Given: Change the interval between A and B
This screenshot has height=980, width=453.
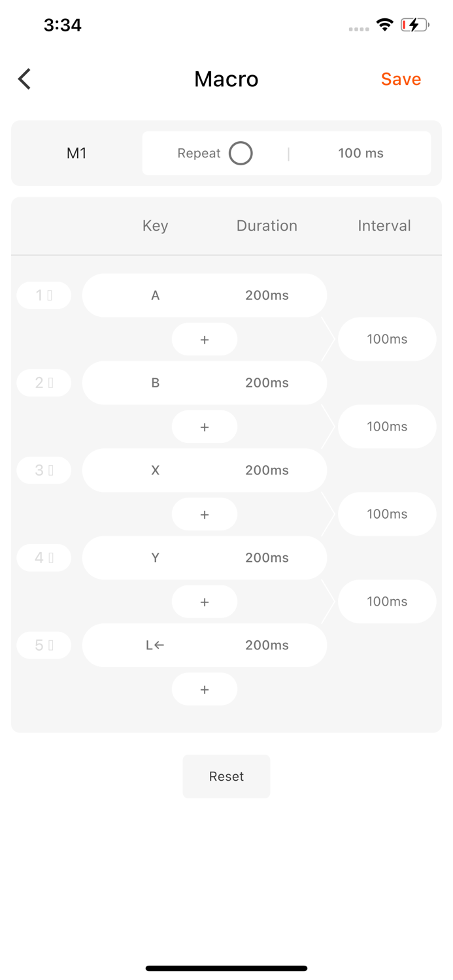Looking at the screenshot, I should point(387,339).
